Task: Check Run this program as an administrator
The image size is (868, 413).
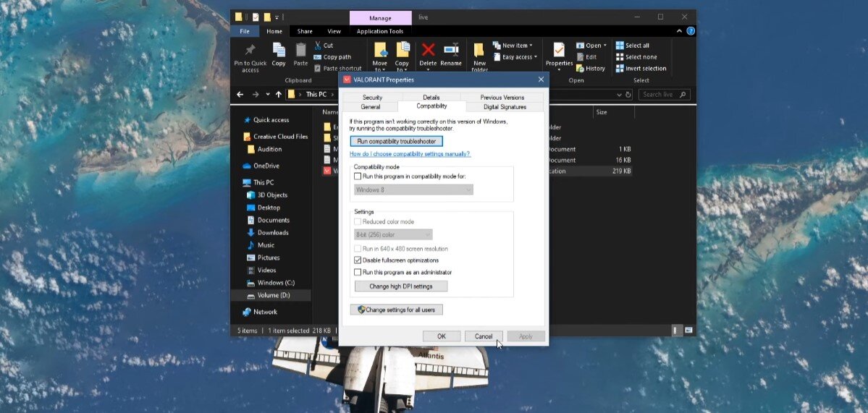Action: (358, 273)
